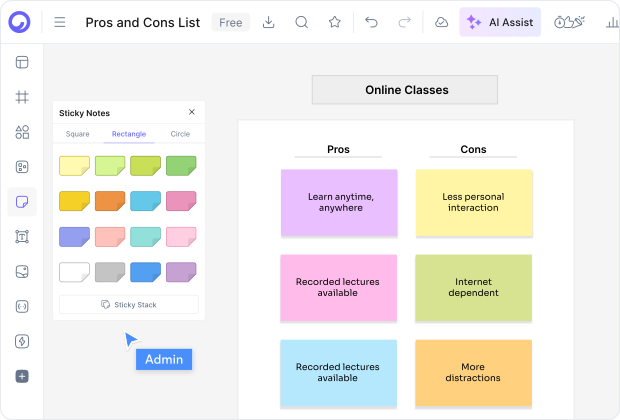Select the pink Recorded lectures available note

(x=338, y=288)
